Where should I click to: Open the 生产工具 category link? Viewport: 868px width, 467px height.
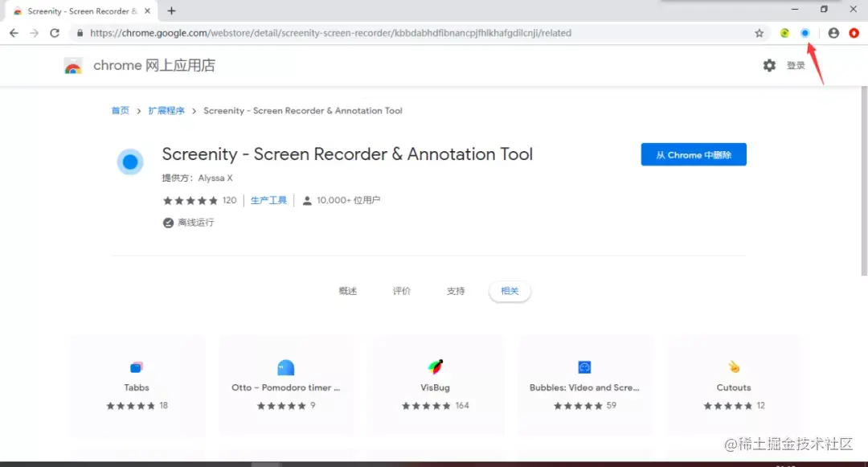coord(268,200)
